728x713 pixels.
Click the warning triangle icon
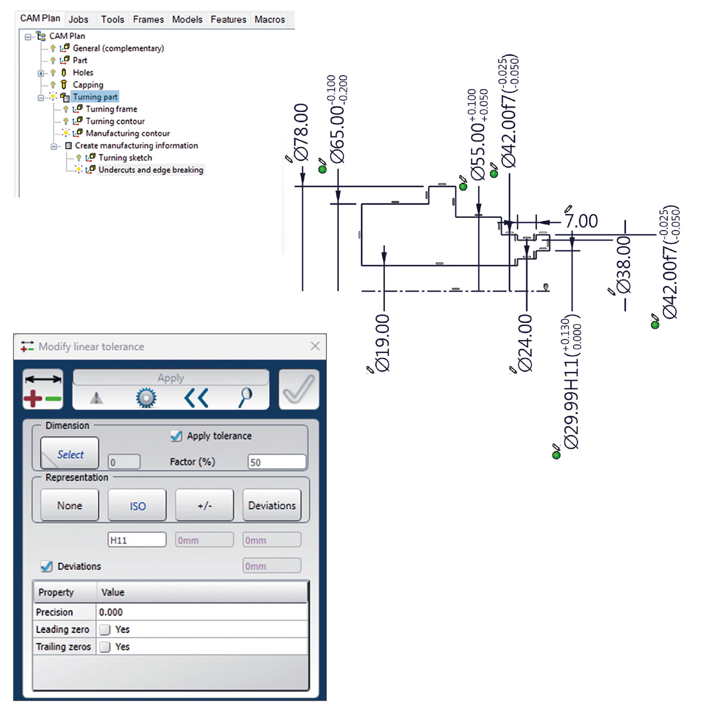tap(96, 398)
